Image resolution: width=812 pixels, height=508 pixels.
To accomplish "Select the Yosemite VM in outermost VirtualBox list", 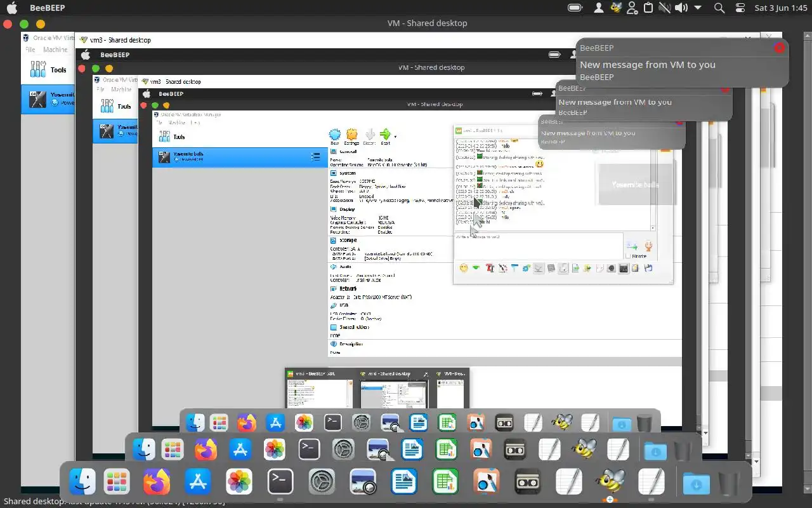I will tap(48, 99).
